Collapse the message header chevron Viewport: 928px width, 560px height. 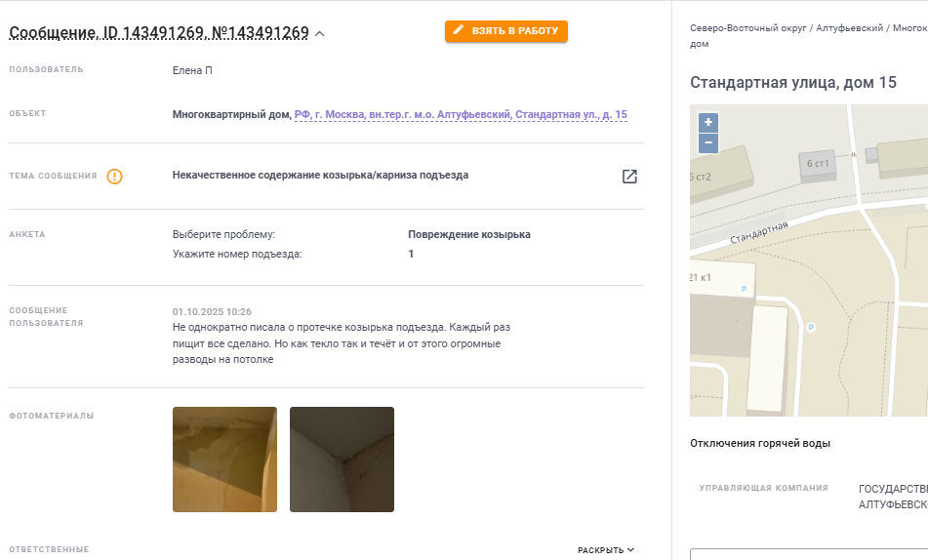[x=320, y=34]
